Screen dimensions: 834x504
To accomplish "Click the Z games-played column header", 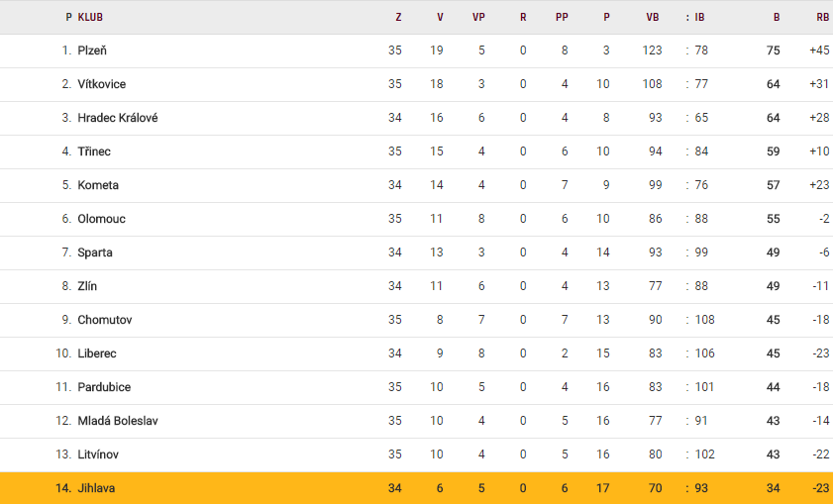I will tap(398, 17).
